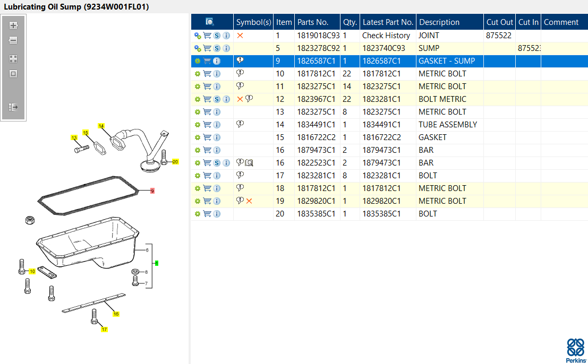Select the yellow callout 14 on the diagram
The height and width of the screenshot is (364, 588).
point(101,126)
